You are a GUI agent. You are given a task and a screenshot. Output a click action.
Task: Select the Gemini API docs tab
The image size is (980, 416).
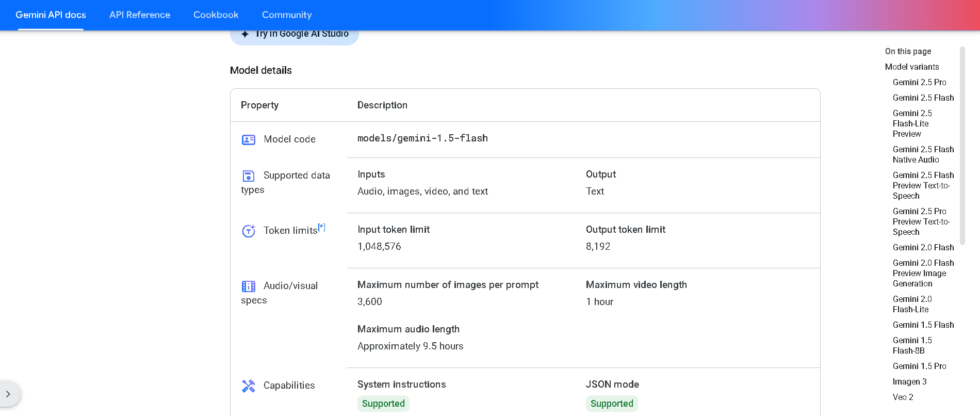coord(51,15)
